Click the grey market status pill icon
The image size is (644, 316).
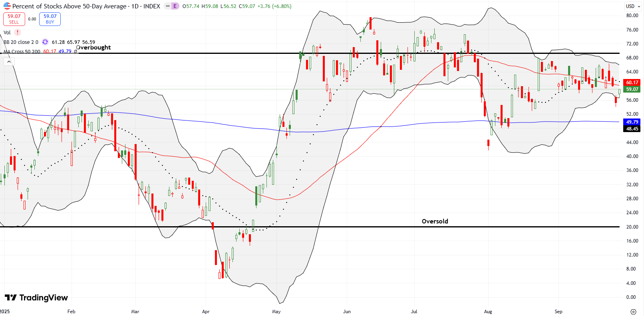coord(167,6)
